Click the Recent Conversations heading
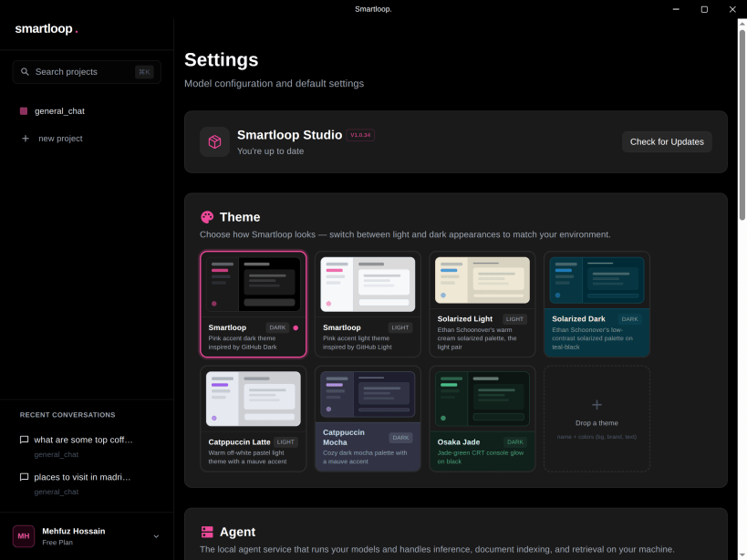Image resolution: width=747 pixels, height=560 pixels. 67,415
